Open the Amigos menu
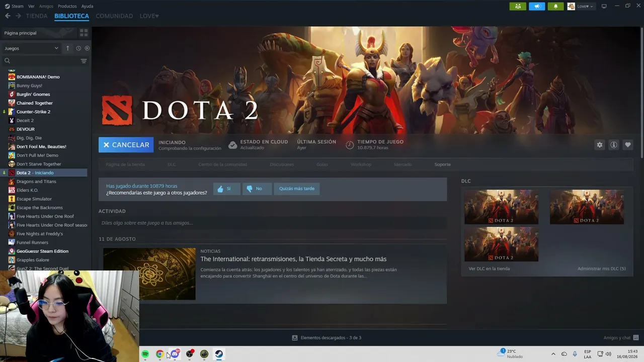This screenshot has width=644, height=362. click(x=46, y=6)
